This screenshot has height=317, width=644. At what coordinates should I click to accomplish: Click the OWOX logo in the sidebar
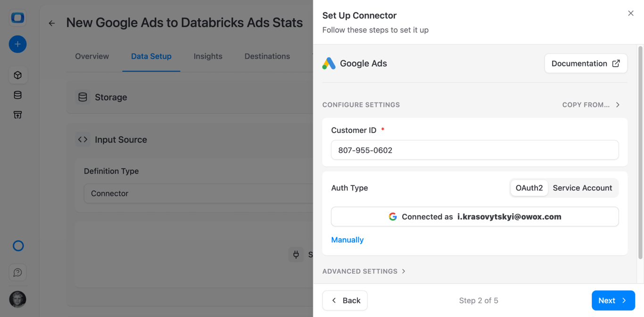(17, 18)
